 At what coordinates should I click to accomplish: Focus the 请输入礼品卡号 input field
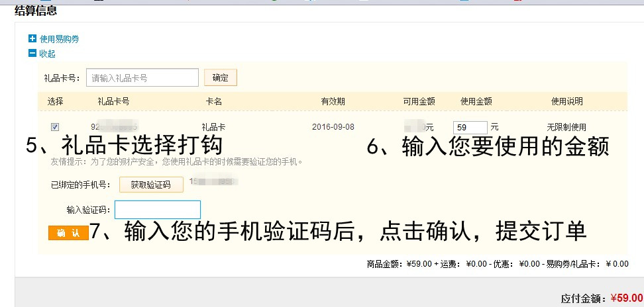click(142, 77)
